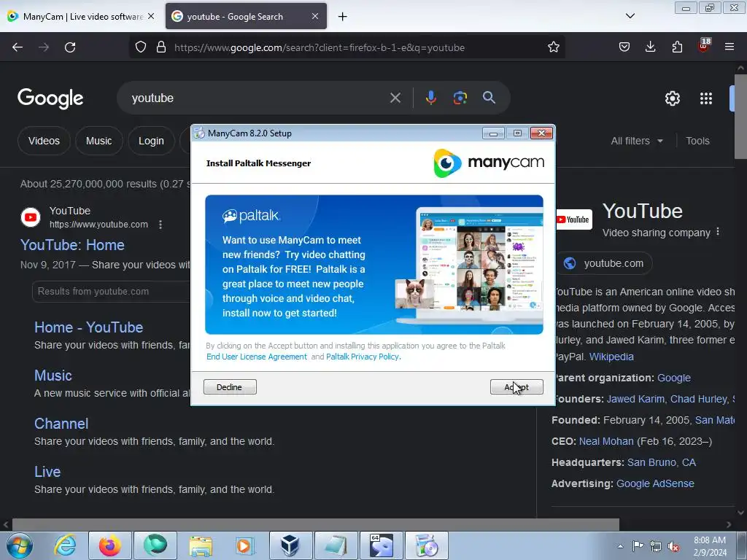The image size is (747, 560).
Task: Open a new tab with the plus icon
Action: point(343,17)
